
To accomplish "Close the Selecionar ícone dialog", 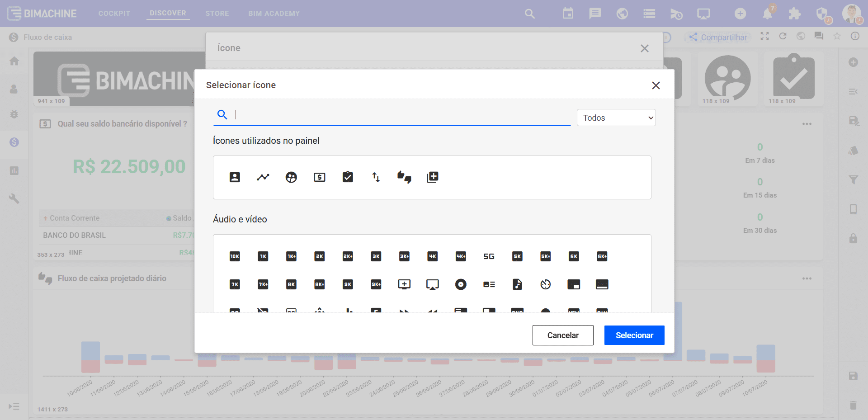I will 656,85.
